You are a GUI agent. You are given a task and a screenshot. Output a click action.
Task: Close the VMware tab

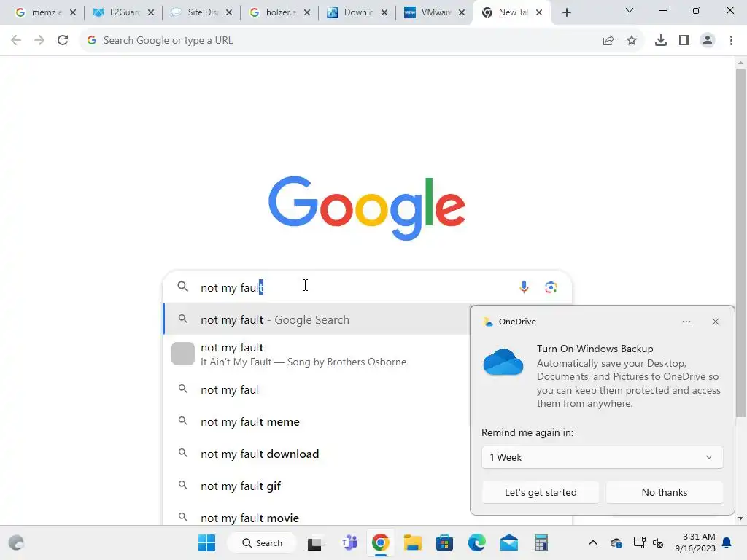tap(462, 13)
